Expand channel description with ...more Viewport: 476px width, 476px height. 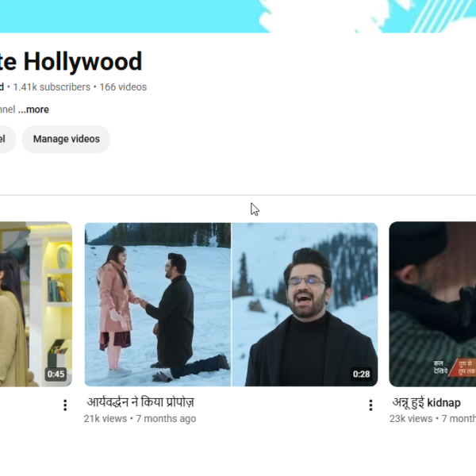pos(33,109)
